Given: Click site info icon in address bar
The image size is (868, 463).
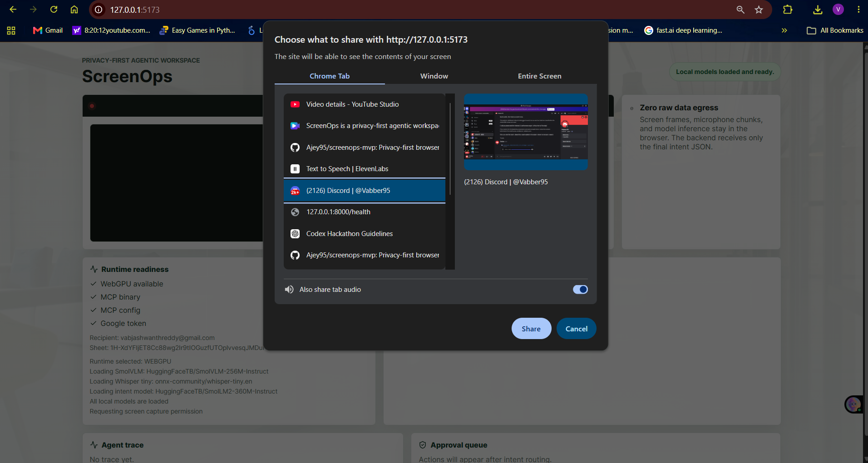Looking at the screenshot, I should coord(99,10).
